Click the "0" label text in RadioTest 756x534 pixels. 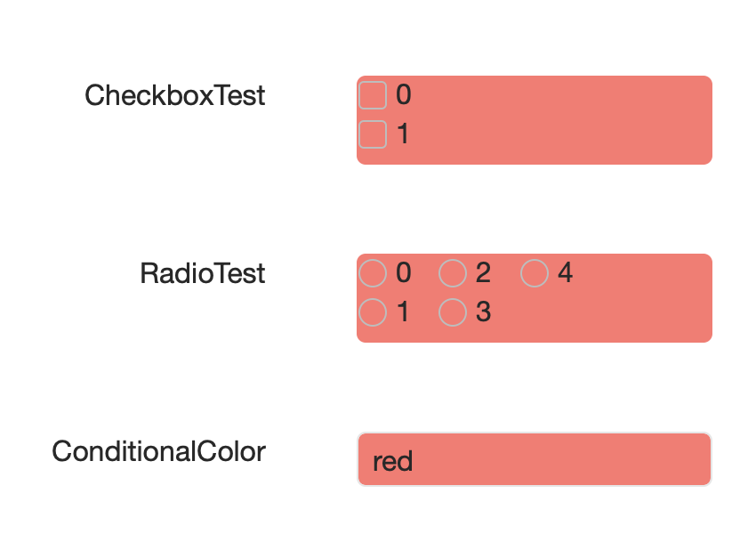click(x=404, y=273)
